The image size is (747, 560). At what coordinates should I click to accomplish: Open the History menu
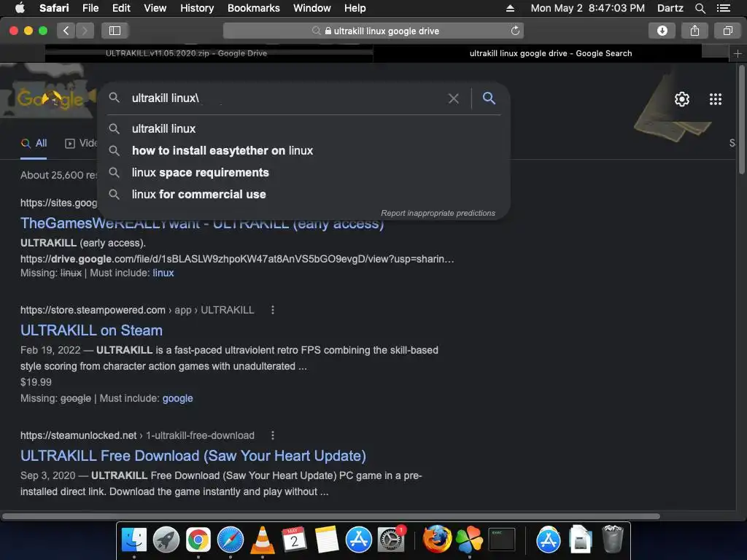click(x=197, y=8)
